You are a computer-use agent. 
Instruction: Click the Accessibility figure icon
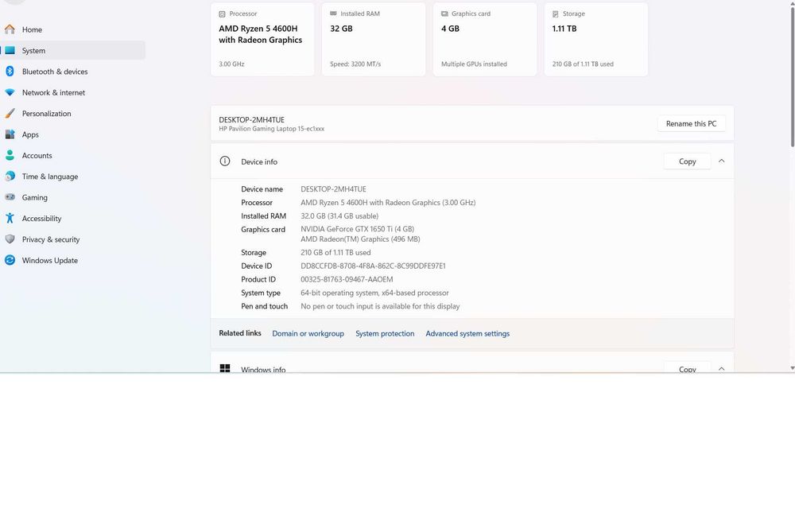[x=10, y=218]
